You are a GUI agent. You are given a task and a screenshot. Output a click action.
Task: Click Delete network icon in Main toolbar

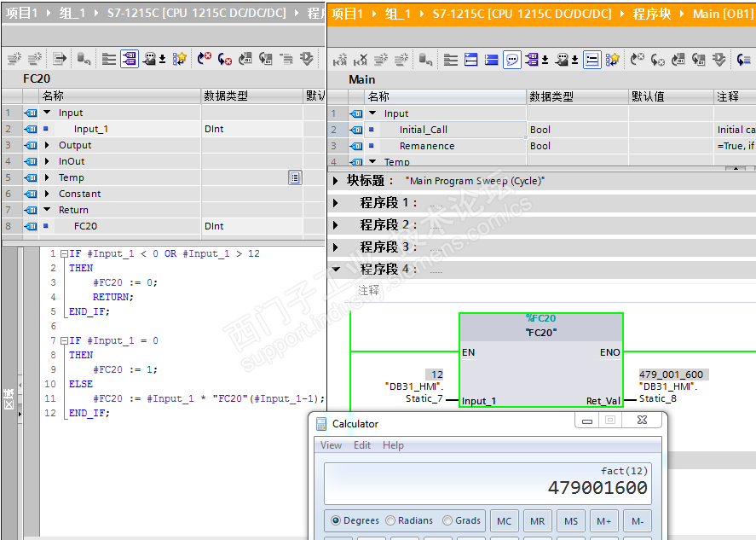coord(361,60)
